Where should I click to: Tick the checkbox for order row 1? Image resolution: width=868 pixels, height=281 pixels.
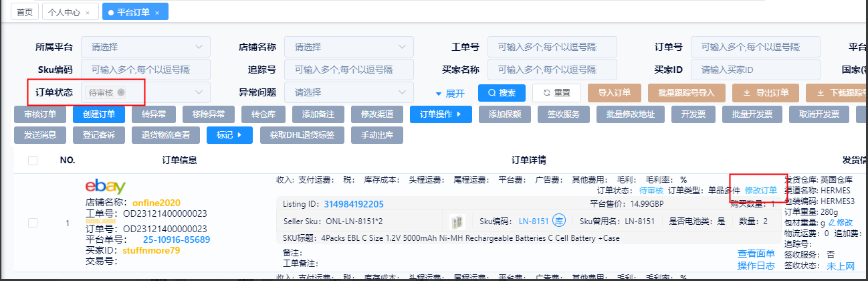(x=33, y=223)
